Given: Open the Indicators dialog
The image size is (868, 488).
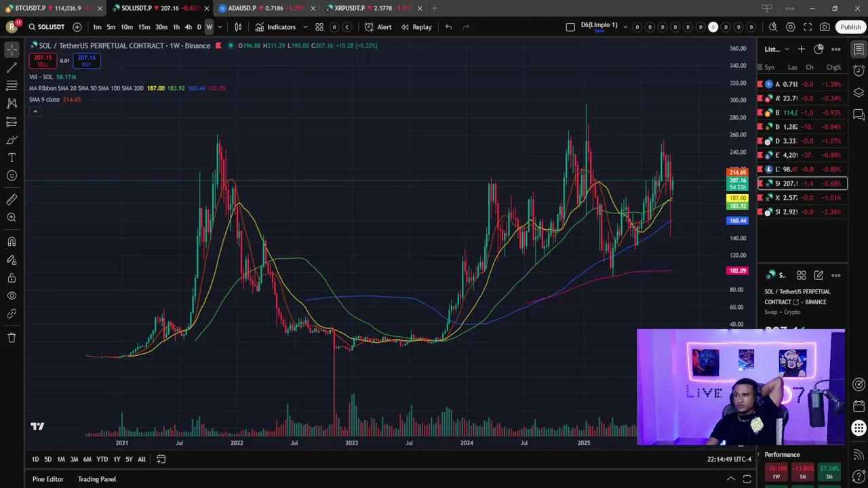Looking at the screenshot, I should point(275,27).
